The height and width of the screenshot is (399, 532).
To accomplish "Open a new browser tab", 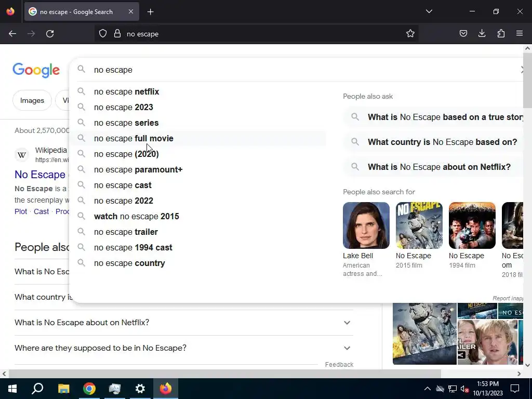I will pyautogui.click(x=150, y=12).
